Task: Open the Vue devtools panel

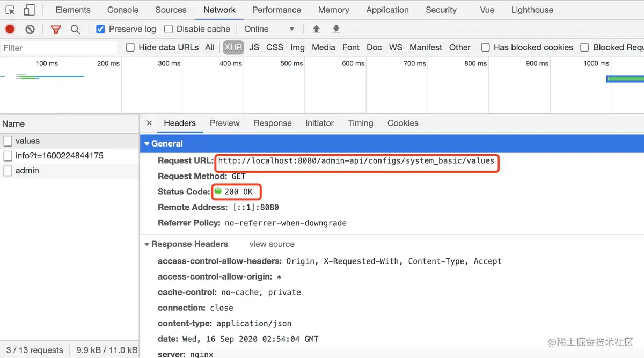Action: tap(487, 10)
